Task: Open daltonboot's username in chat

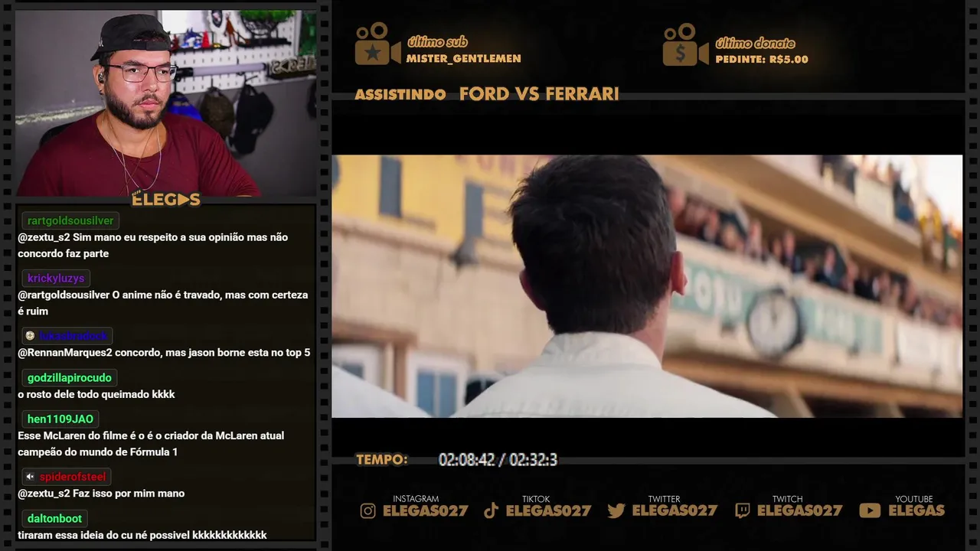Action: pos(54,519)
